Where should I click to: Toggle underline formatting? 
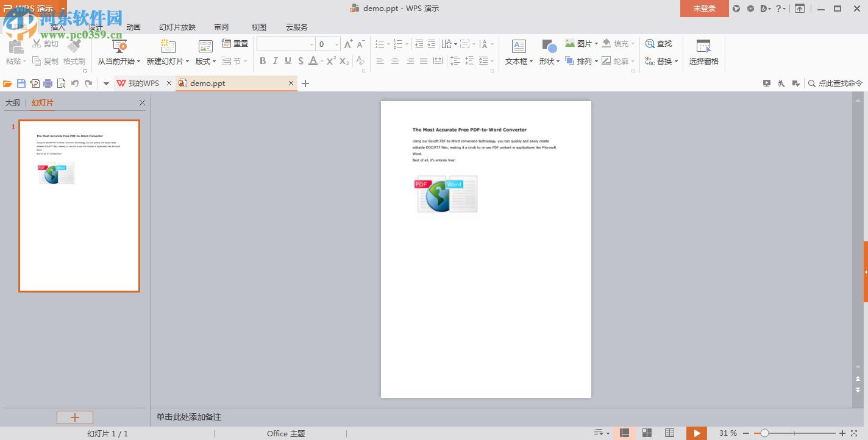[x=287, y=60]
